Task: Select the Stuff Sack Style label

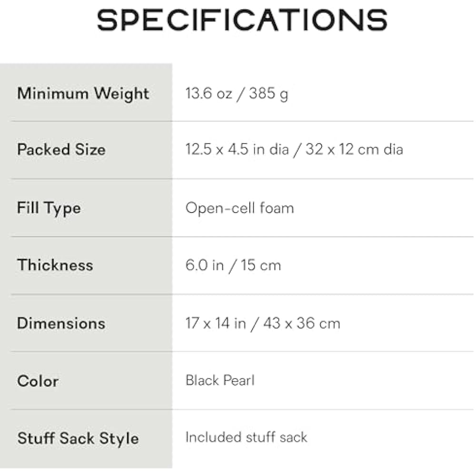Action: 78,438
